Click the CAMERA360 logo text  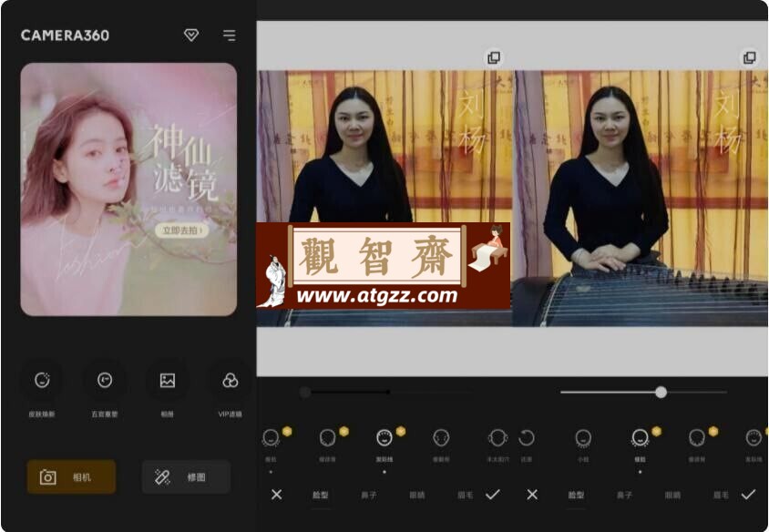tap(65, 36)
